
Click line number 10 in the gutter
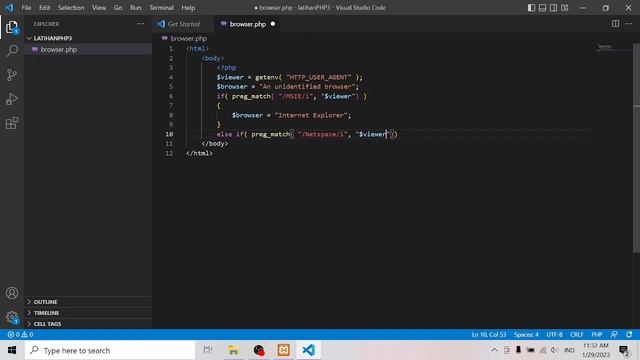tap(169, 134)
